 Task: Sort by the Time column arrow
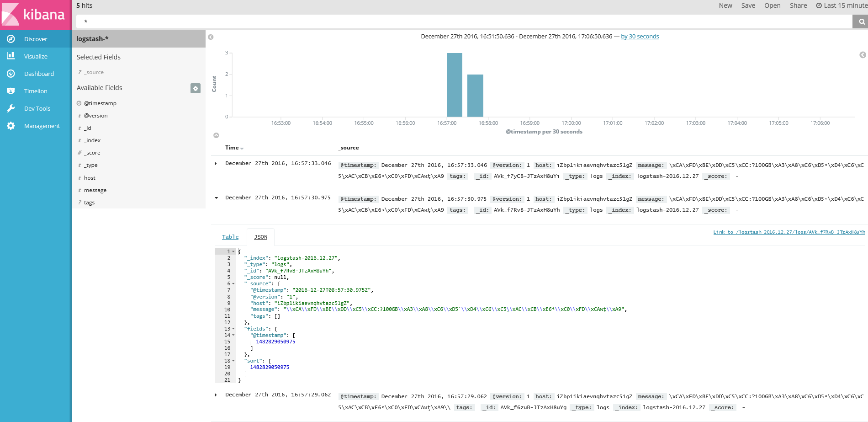(x=242, y=149)
